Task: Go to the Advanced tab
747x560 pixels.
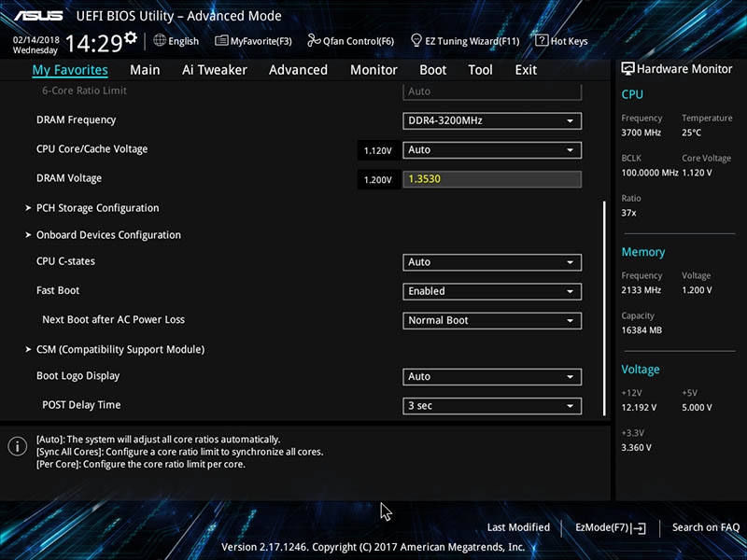Action: point(298,70)
